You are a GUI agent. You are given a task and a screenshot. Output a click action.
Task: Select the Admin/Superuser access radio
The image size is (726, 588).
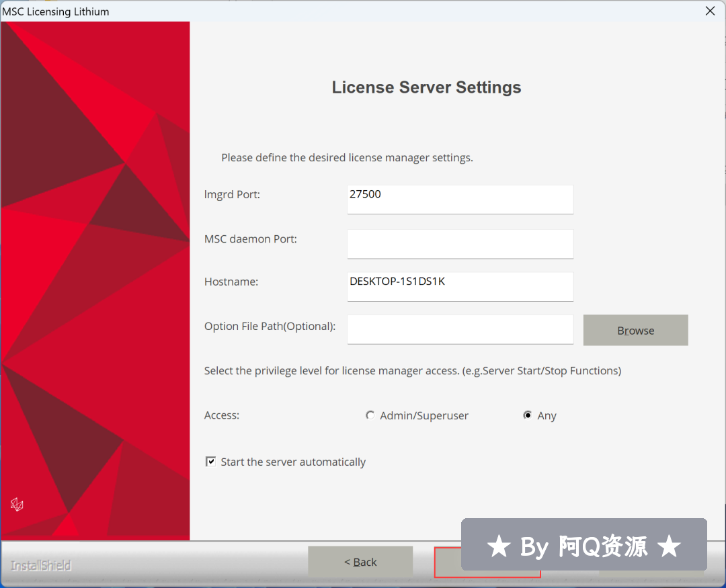[370, 415]
